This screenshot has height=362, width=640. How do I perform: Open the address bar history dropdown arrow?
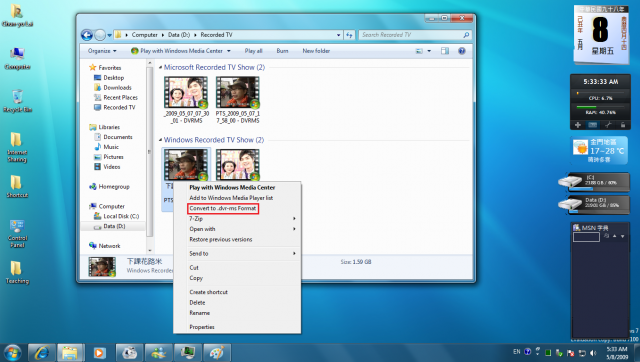pyautogui.click(x=338, y=35)
